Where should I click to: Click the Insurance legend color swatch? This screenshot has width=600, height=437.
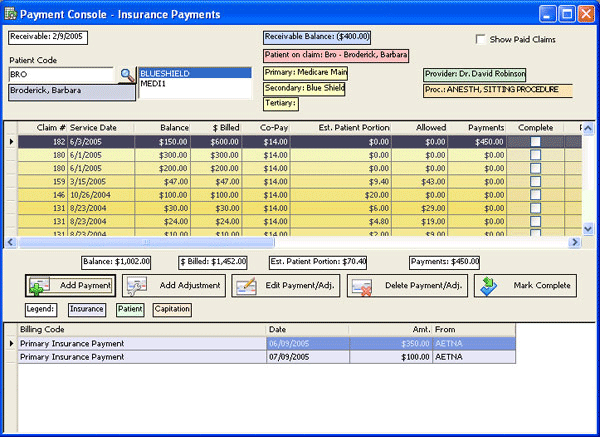(86, 310)
